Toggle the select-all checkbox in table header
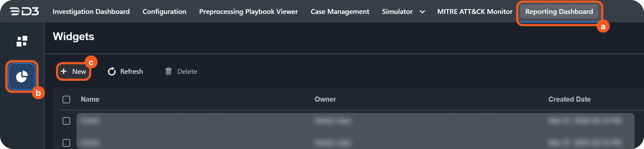644x149 pixels. [x=66, y=100]
